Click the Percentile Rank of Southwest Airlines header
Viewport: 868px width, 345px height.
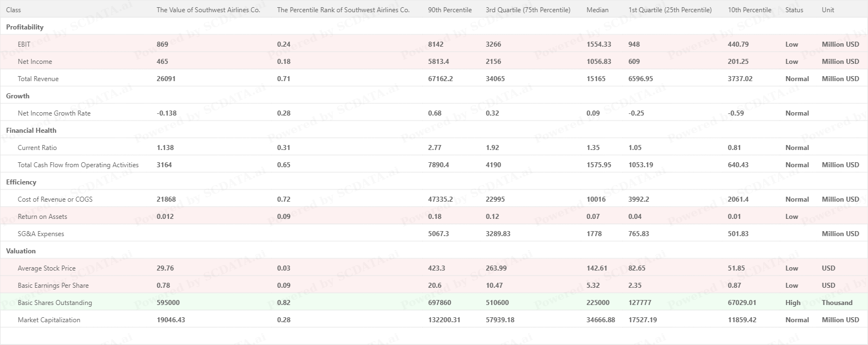(343, 10)
